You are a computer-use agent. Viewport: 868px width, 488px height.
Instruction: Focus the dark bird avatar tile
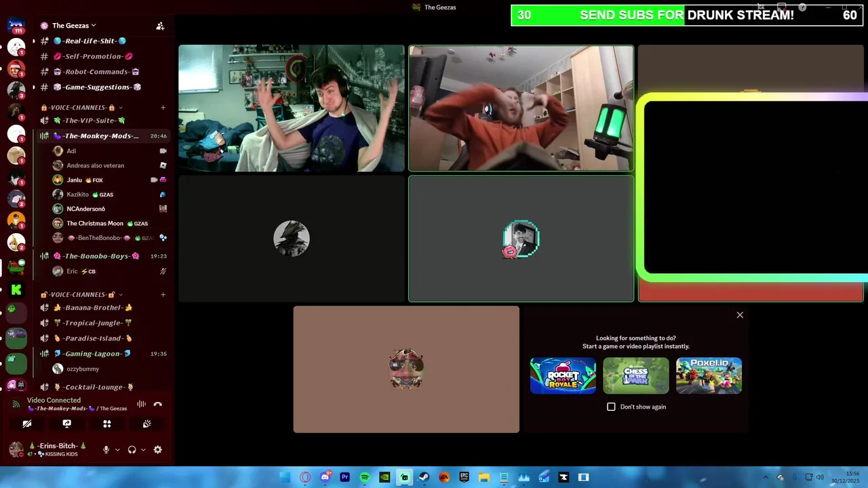pos(292,239)
